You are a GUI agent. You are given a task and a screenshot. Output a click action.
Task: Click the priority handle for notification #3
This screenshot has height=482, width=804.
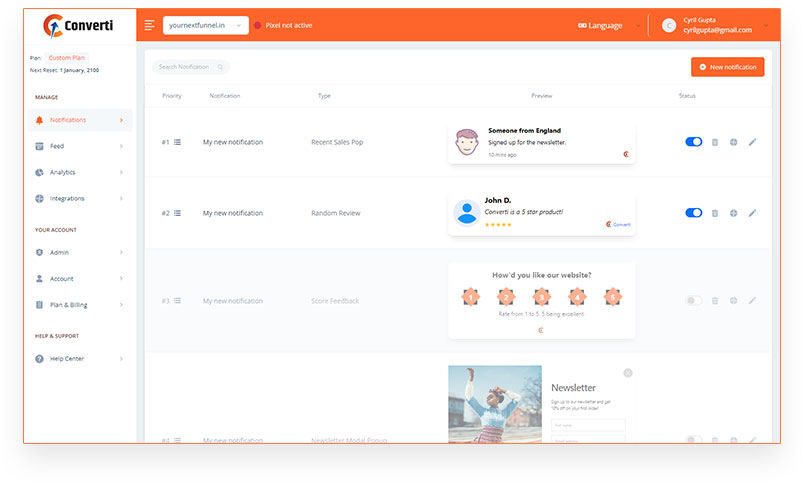pyautogui.click(x=177, y=300)
